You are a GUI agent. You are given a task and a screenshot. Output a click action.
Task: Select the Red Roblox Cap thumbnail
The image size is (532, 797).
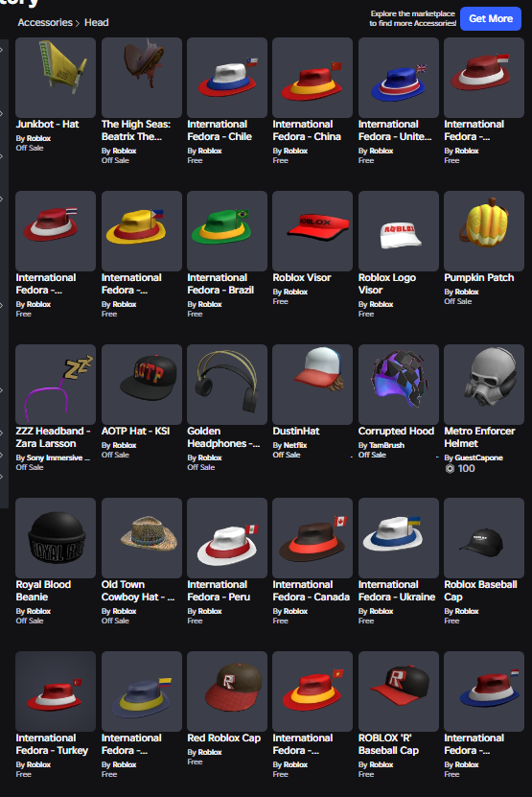tap(227, 692)
